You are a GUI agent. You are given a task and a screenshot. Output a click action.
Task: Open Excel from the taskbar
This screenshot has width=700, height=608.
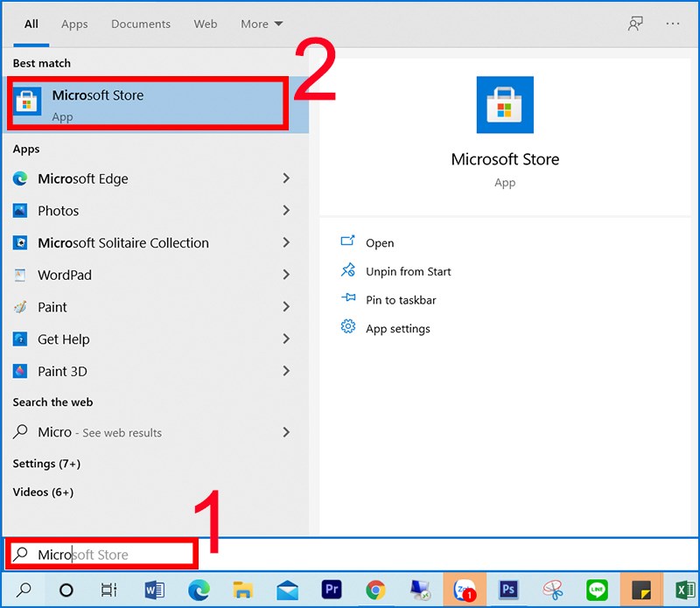click(685, 590)
